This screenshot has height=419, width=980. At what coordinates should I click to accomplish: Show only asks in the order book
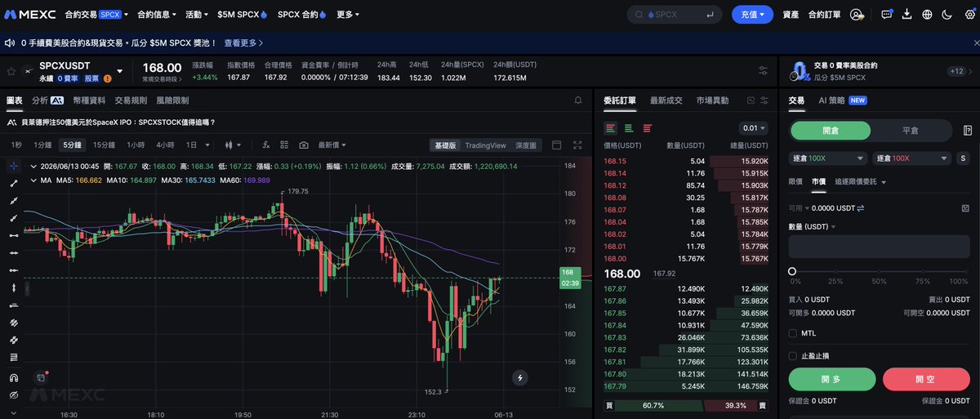[x=648, y=128]
